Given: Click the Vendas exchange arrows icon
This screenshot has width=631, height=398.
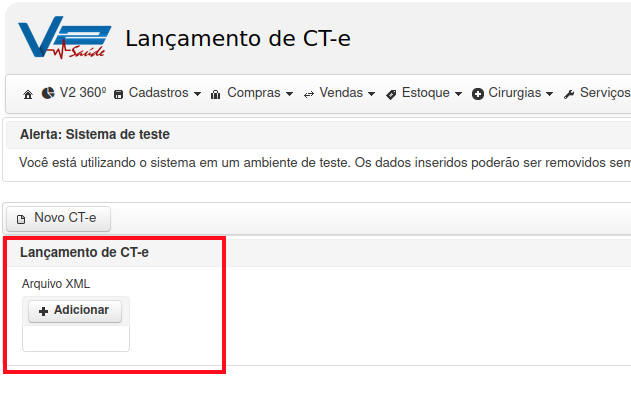Looking at the screenshot, I should point(309,95).
